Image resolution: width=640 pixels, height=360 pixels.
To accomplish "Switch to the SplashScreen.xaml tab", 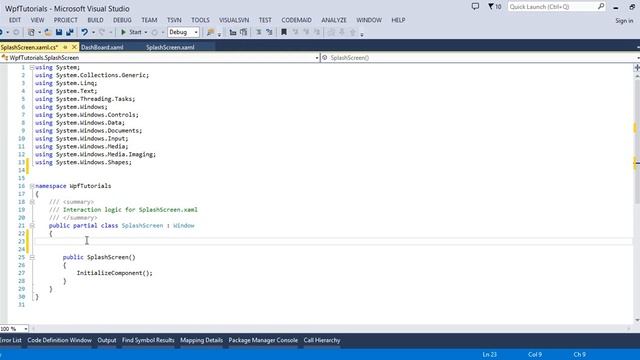I will coord(170,47).
